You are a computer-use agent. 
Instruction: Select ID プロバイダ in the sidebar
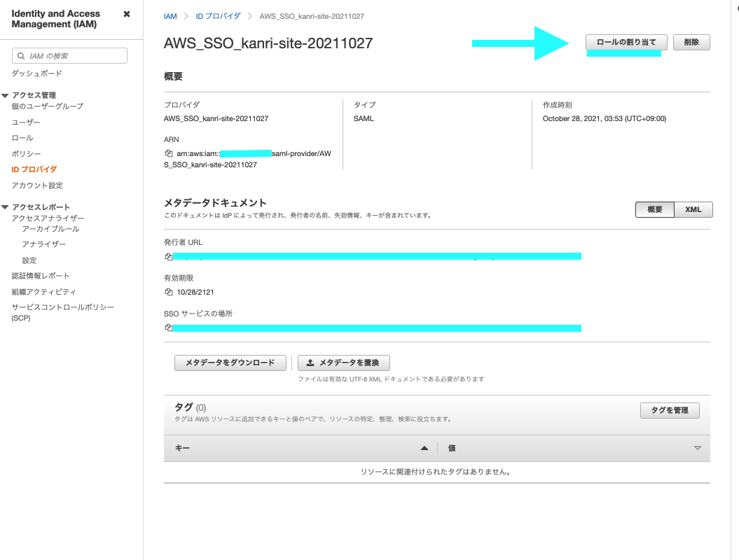pyautogui.click(x=34, y=169)
